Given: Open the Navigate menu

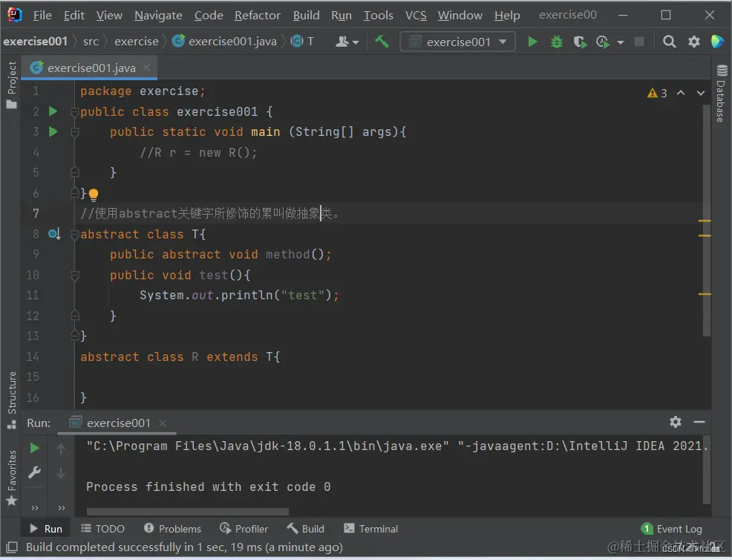Looking at the screenshot, I should (x=158, y=16).
